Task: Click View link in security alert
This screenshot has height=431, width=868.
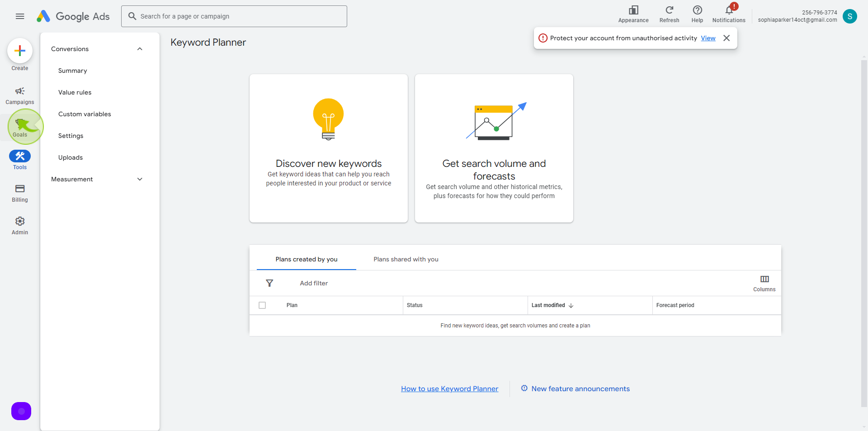Action: (708, 38)
